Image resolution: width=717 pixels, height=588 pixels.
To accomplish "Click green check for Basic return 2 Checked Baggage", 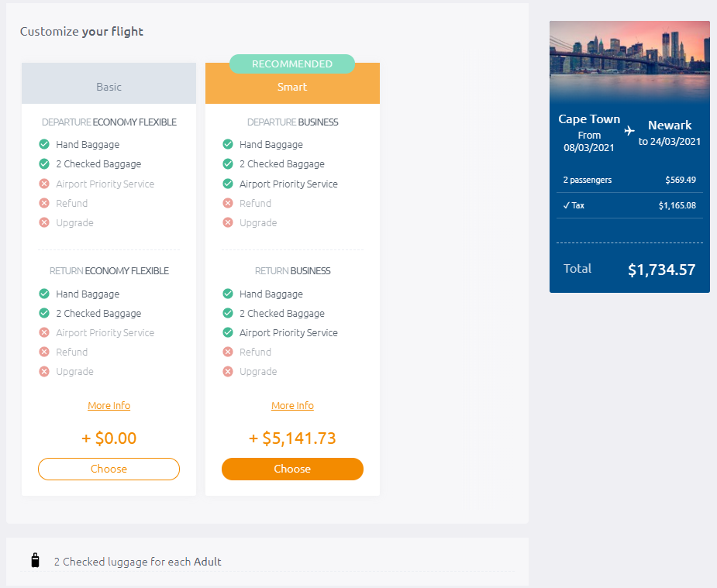I will pos(44,313).
